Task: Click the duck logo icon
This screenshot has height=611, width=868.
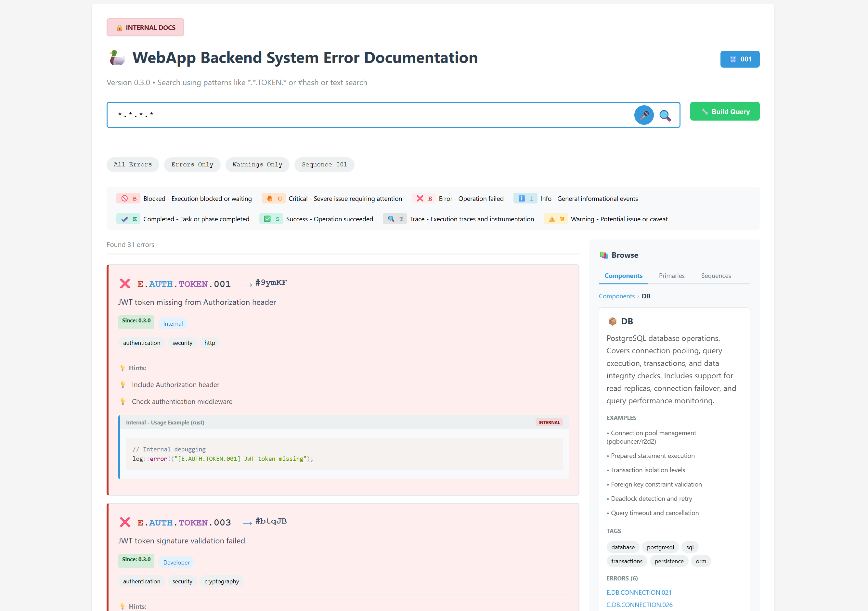Action: [117, 58]
